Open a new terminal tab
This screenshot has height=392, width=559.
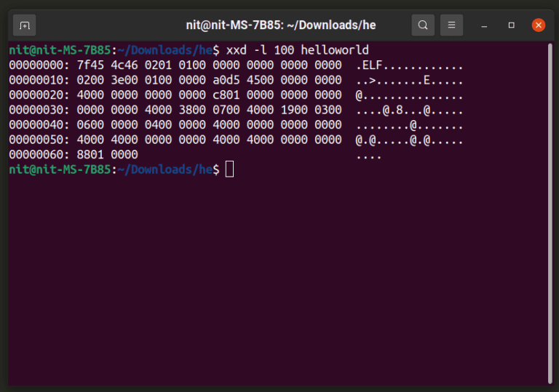[24, 25]
